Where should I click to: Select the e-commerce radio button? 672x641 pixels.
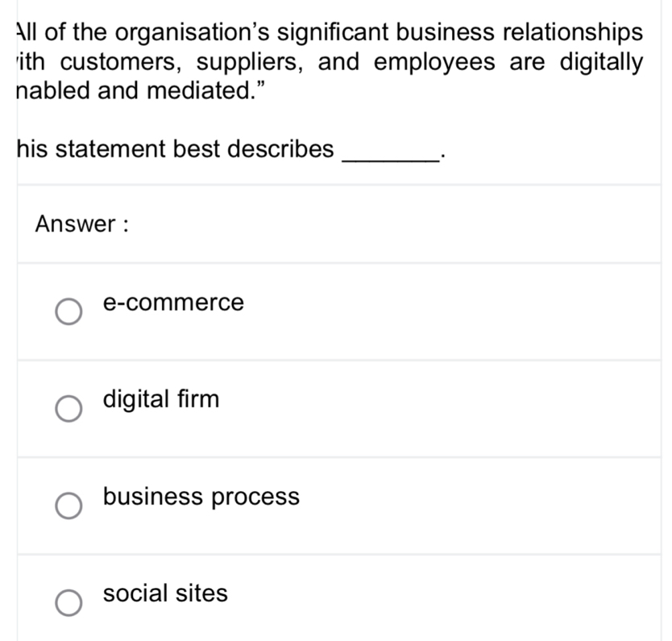(68, 311)
